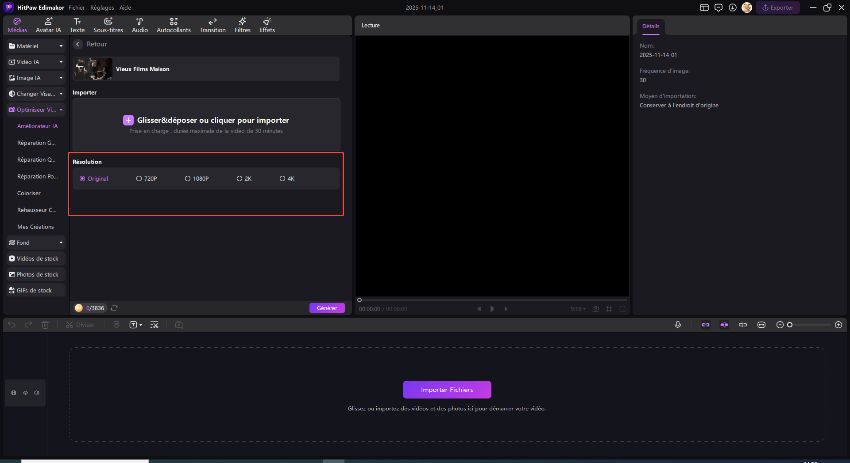Click the undo icon in timeline toolbar
The image size is (850, 463).
pyautogui.click(x=11, y=325)
